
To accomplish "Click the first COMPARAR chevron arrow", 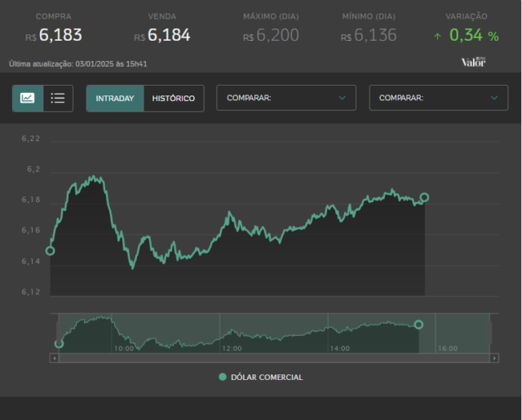I will click(342, 98).
